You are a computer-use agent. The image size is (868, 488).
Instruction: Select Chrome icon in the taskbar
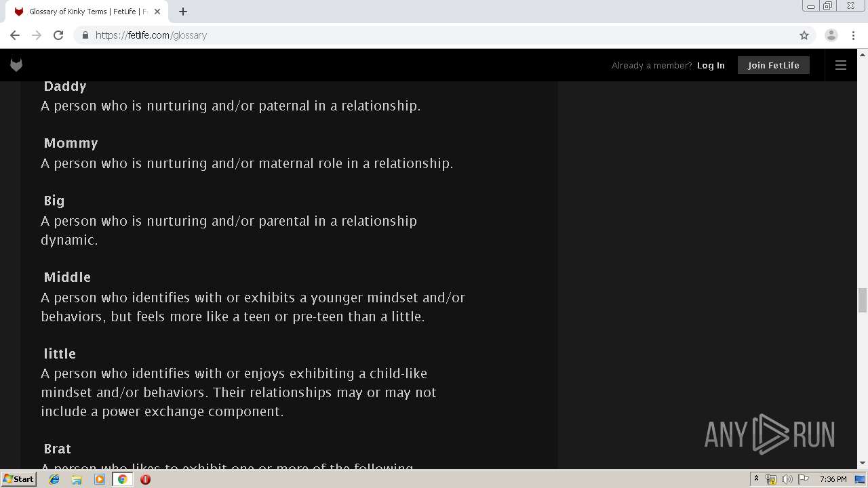coord(122,479)
